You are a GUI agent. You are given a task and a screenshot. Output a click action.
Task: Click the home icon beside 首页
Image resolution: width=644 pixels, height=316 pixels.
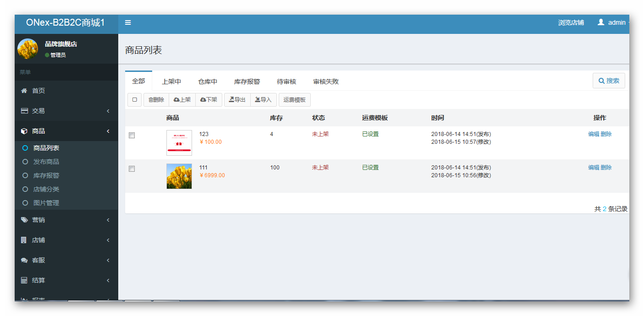click(24, 91)
